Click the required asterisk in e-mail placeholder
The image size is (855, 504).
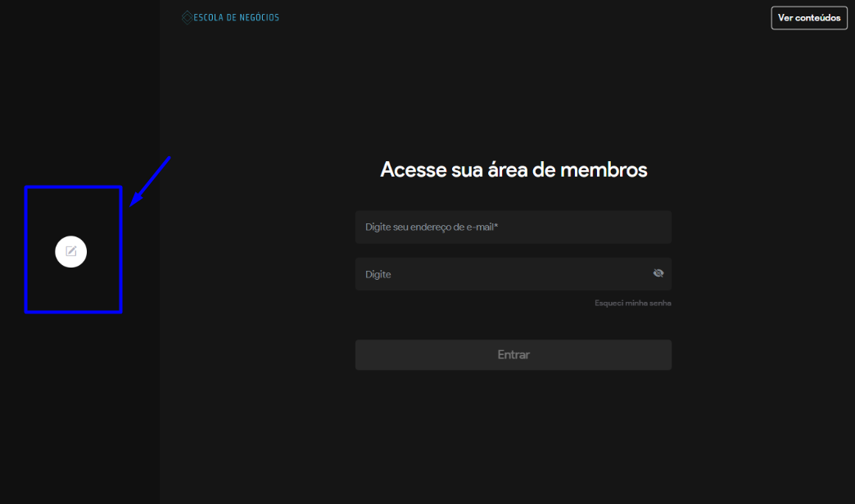click(x=496, y=227)
